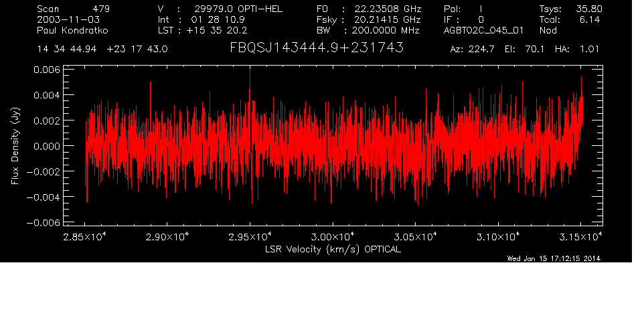Click y-axis tick label 0.006

(x=46, y=70)
